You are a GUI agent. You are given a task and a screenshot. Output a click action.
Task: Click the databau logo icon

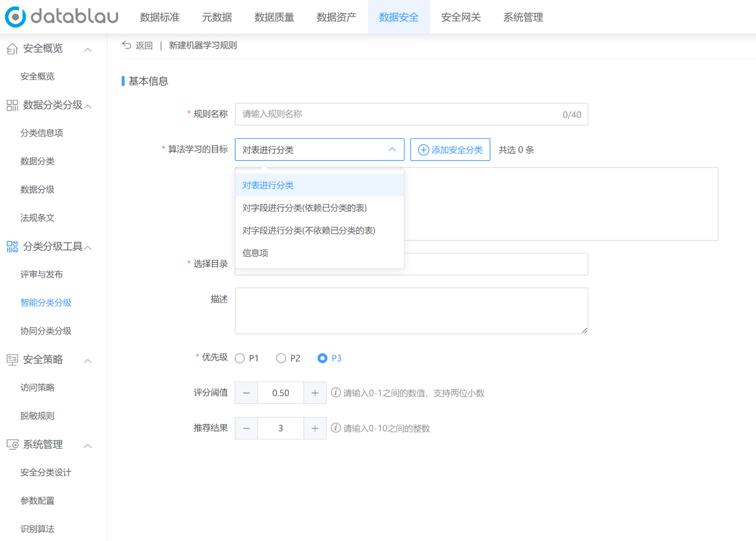(15, 17)
